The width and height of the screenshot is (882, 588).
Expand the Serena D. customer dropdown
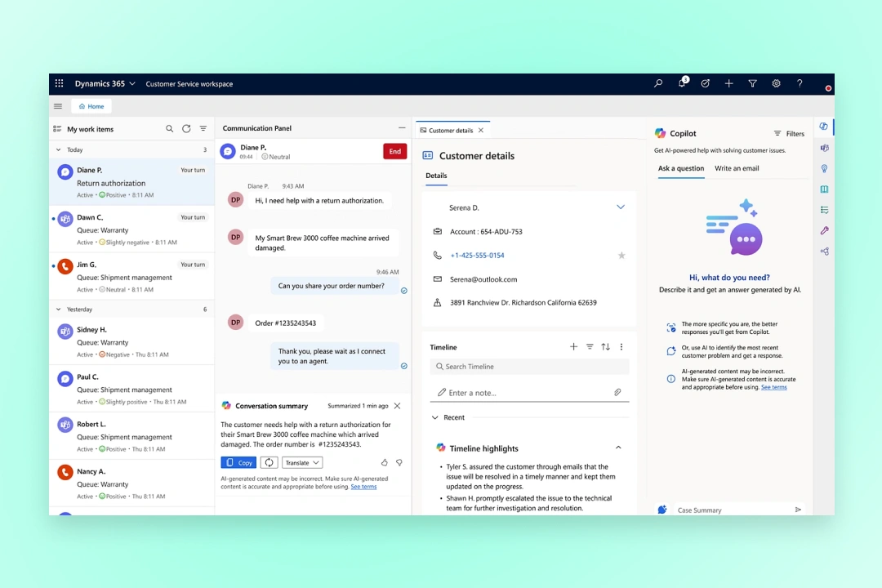click(621, 207)
